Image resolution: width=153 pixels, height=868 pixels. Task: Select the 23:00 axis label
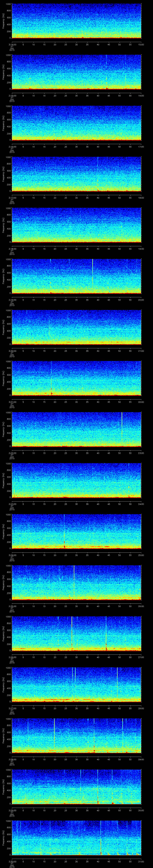pos(141,453)
